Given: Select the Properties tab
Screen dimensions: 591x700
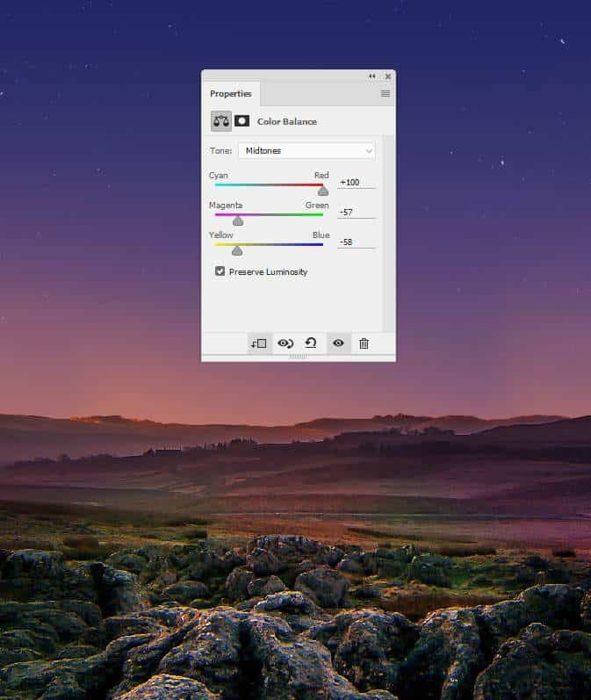Looking at the screenshot, I should click(231, 94).
